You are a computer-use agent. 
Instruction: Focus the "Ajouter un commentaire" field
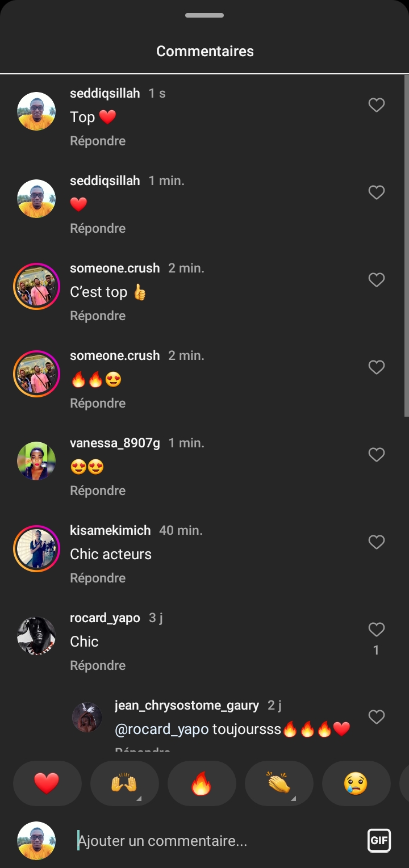[216, 841]
